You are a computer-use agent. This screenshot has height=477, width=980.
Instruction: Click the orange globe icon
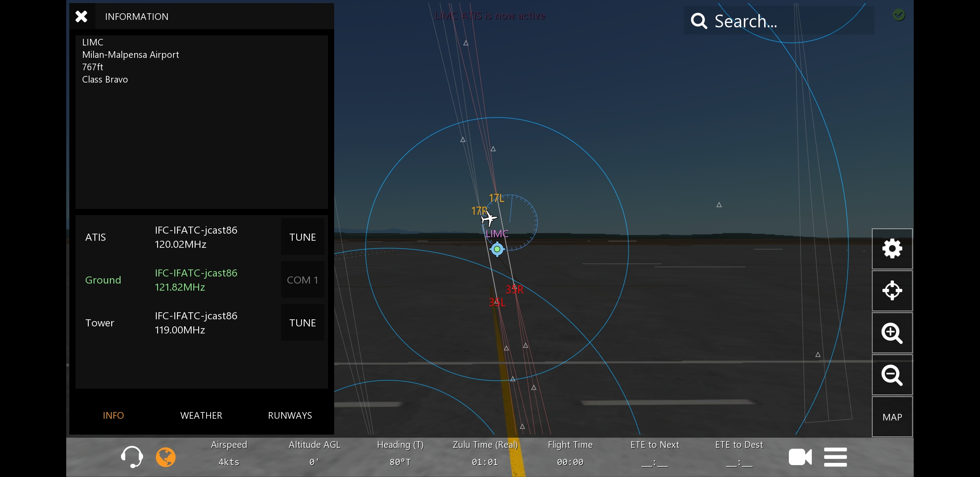point(166,457)
